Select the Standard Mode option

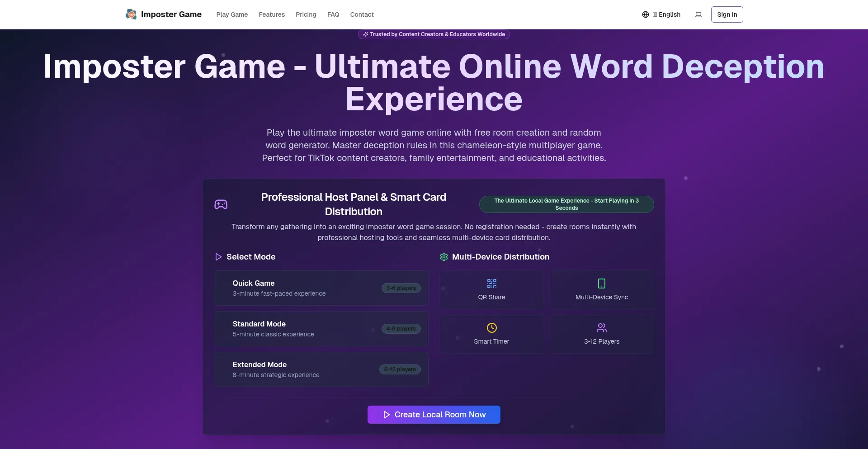[x=321, y=329]
